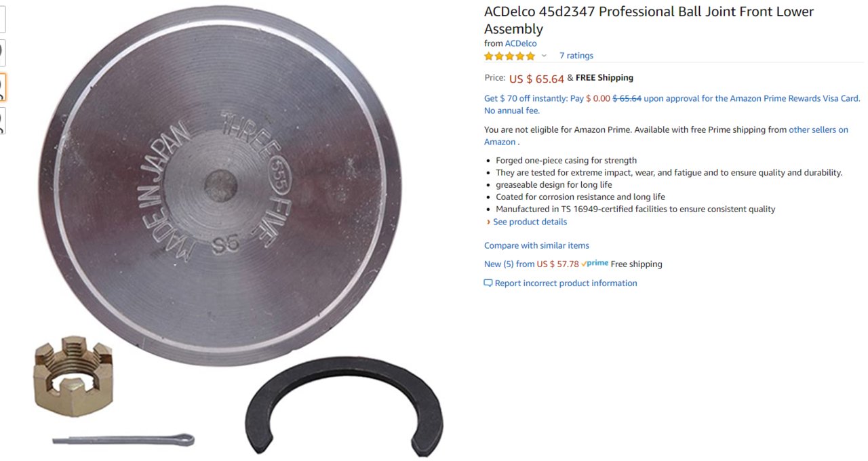
Task: View New (5) from US $57.78 offers
Action: click(532, 264)
